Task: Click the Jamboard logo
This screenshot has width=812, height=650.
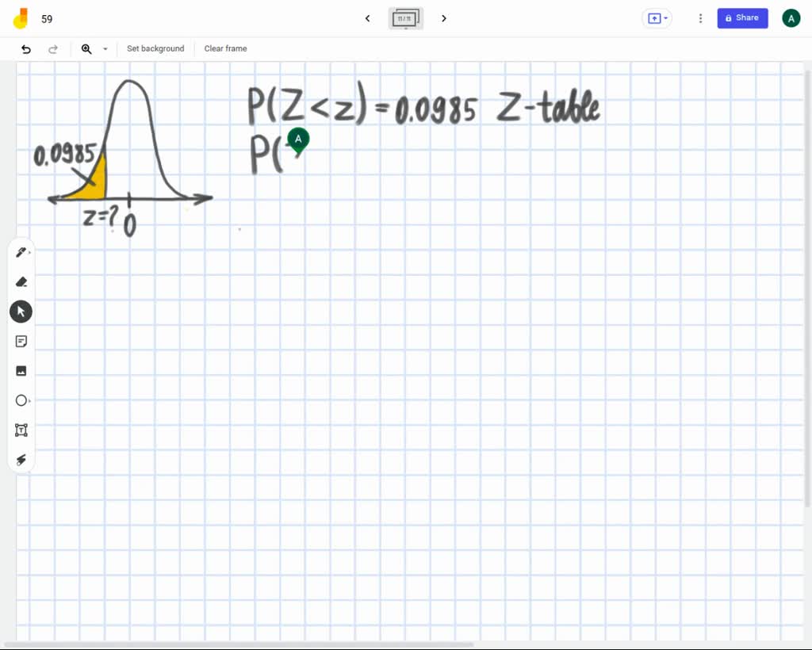Action: 21,17
